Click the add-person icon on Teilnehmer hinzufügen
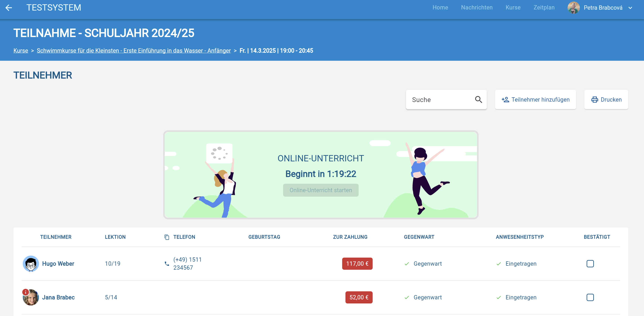The width and height of the screenshot is (644, 316). coord(505,100)
